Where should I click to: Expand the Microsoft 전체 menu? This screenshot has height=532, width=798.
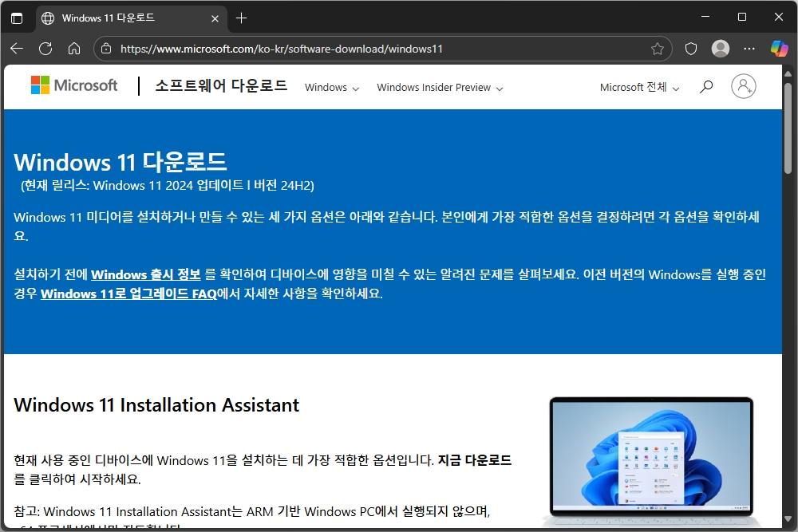pyautogui.click(x=639, y=88)
